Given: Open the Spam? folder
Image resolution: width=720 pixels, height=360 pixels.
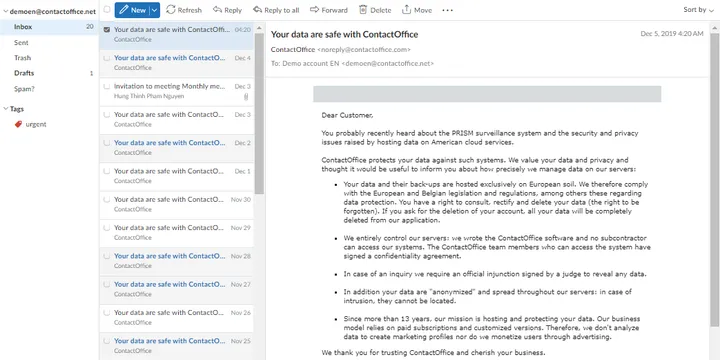Looking at the screenshot, I should click(x=49, y=89).
